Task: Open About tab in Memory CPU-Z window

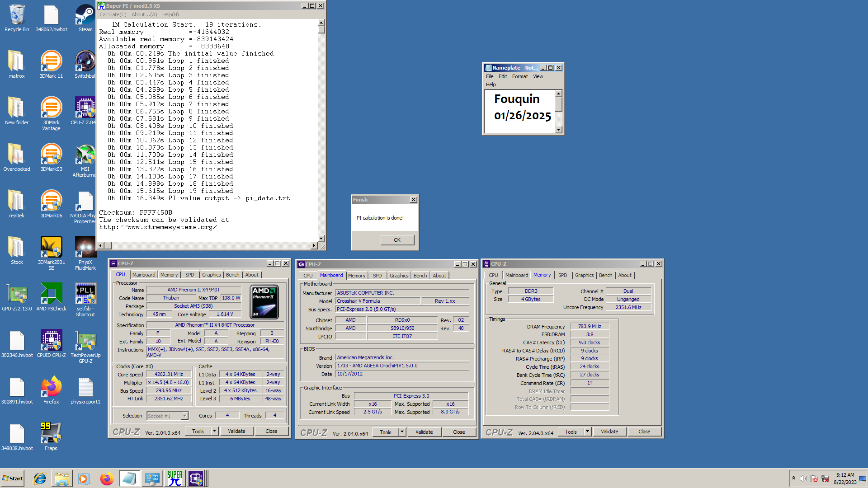Action: click(625, 275)
